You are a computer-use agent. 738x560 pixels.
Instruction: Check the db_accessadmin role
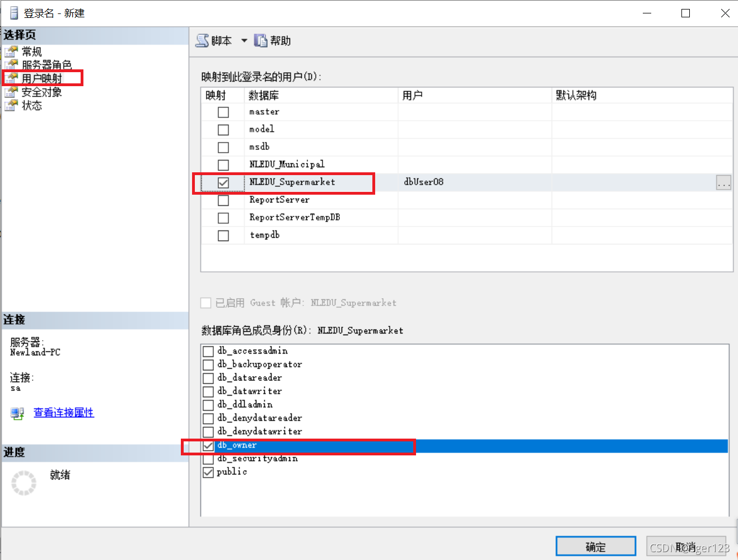click(x=208, y=351)
